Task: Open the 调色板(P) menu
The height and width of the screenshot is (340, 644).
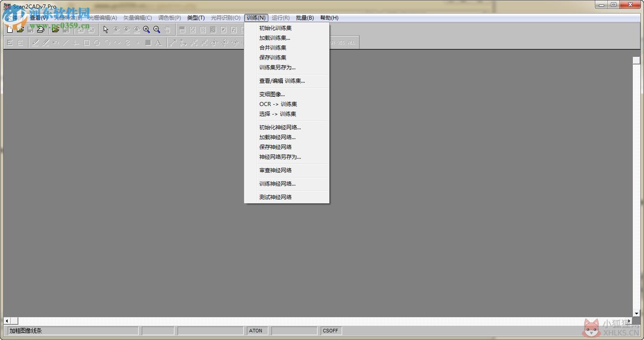Action: 169,18
